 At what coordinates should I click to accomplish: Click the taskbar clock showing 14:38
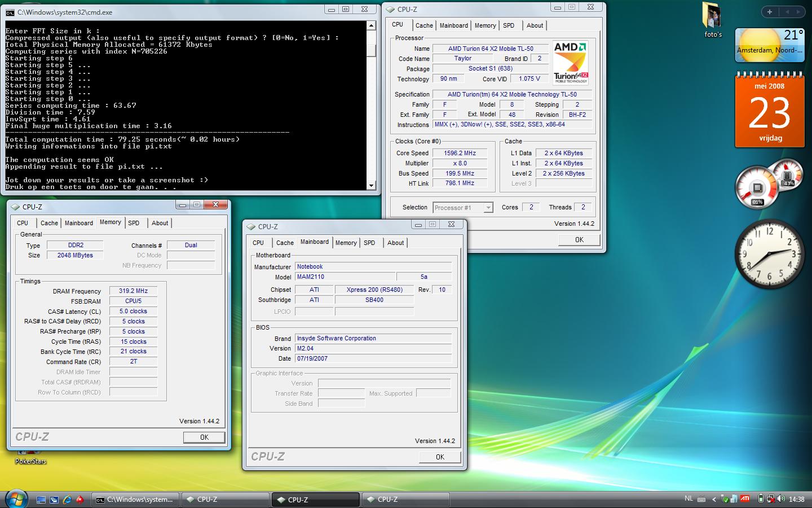796,499
